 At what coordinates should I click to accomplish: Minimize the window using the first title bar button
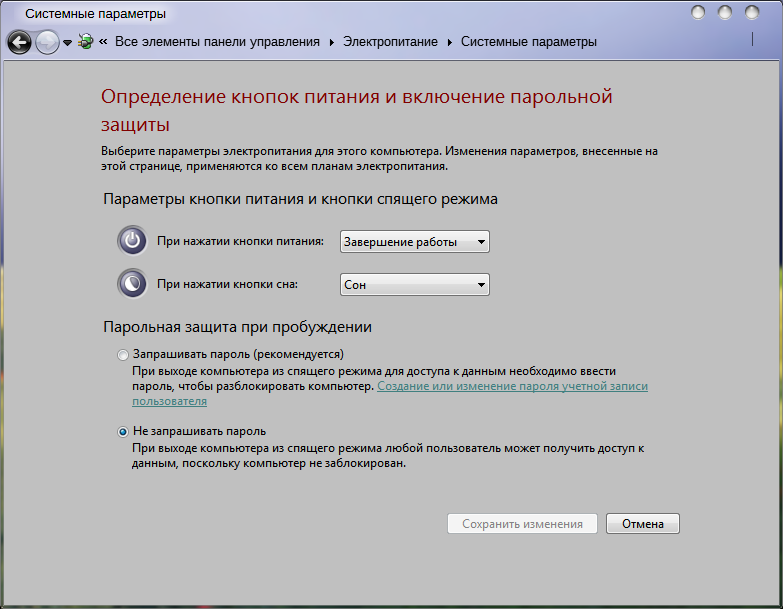[x=698, y=12]
